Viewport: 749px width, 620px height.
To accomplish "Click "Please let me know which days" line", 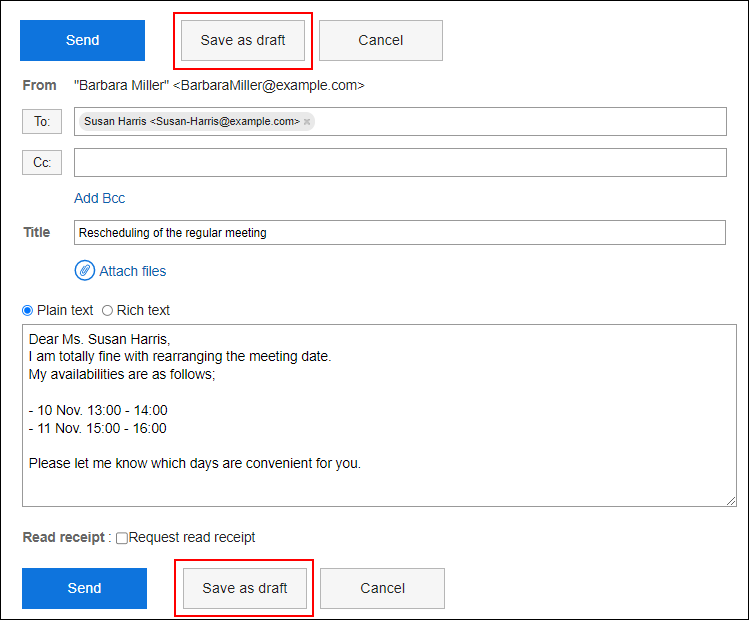I will pos(195,463).
